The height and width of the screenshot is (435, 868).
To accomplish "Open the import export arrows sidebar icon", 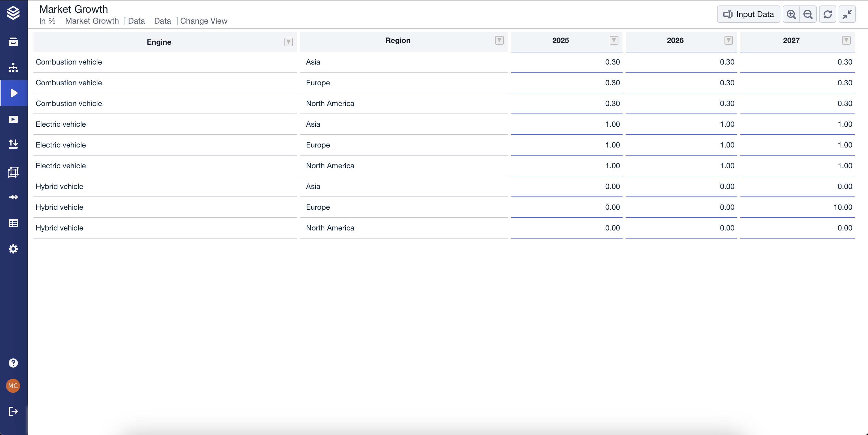I will point(13,144).
